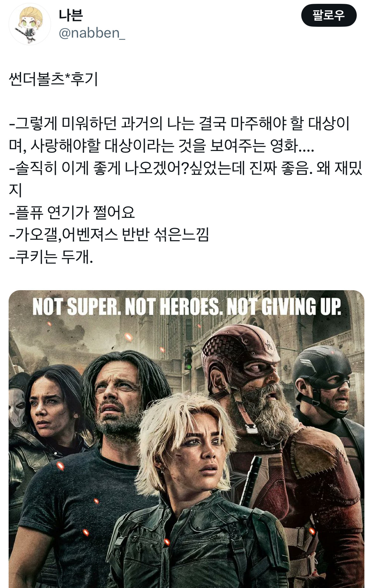Viewport: 373px width, 588px height.
Task: Tap the line -플퓨 연기가 쩔어요
Action: click(72, 212)
